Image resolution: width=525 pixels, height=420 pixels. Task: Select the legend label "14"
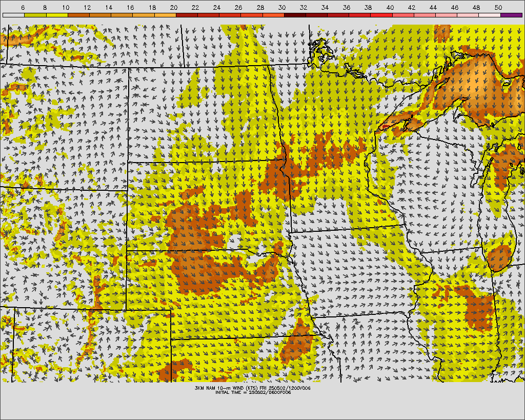pos(109,7)
